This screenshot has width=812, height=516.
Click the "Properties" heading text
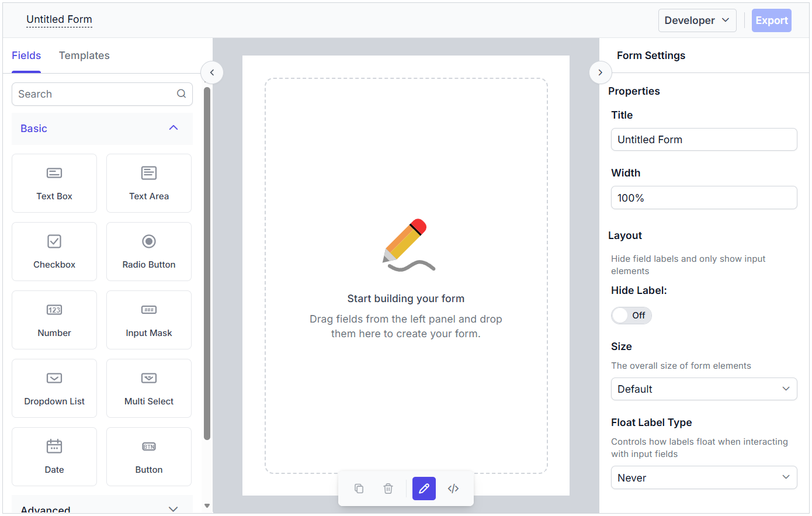634,91
